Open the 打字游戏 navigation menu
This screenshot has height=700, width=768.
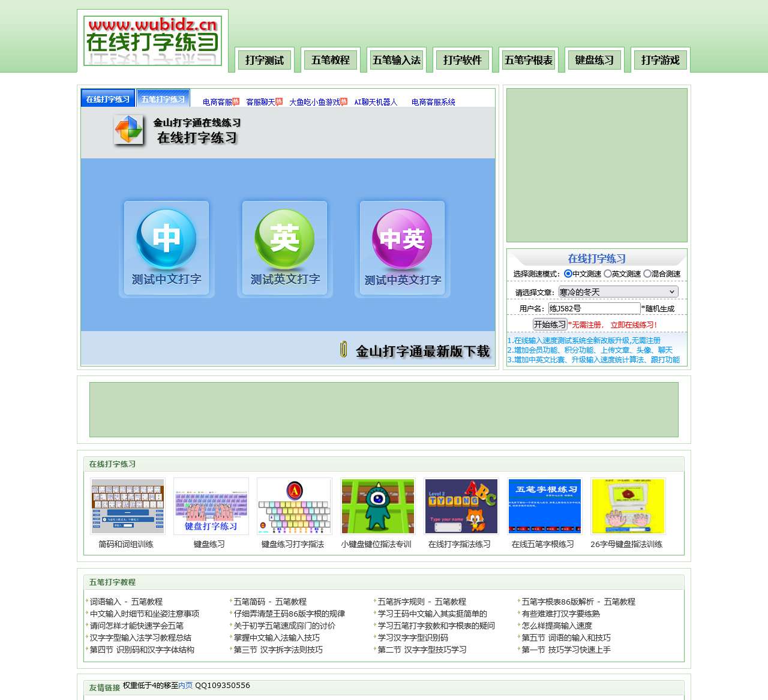[x=659, y=59]
